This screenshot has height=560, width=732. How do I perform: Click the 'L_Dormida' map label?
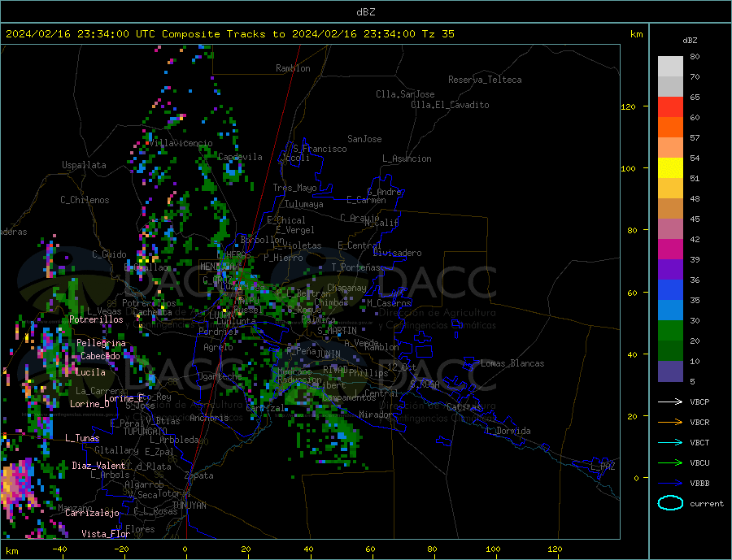508,431
